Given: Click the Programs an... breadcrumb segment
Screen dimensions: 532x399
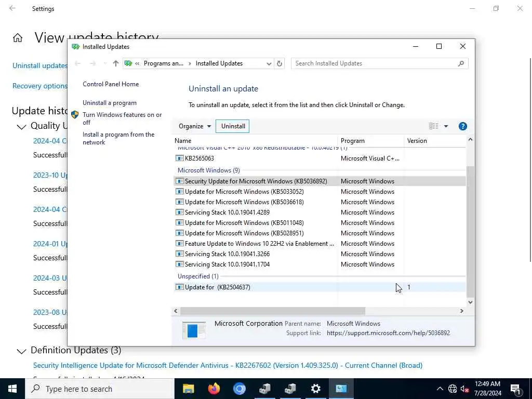Looking at the screenshot, I should coord(164,63).
